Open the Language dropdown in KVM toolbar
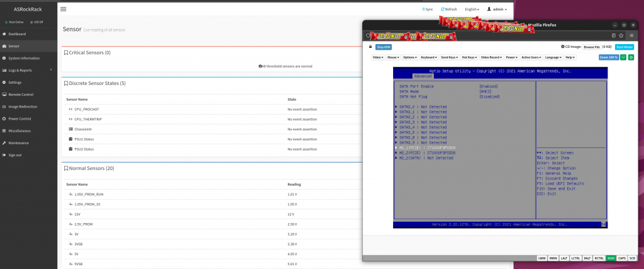This screenshot has height=269, width=644. point(554,57)
